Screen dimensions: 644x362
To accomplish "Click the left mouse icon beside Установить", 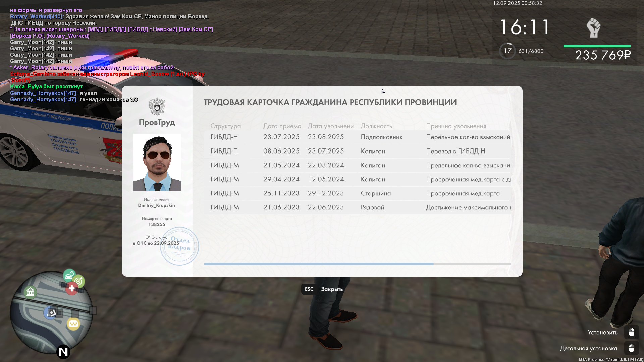I will coord(631,332).
